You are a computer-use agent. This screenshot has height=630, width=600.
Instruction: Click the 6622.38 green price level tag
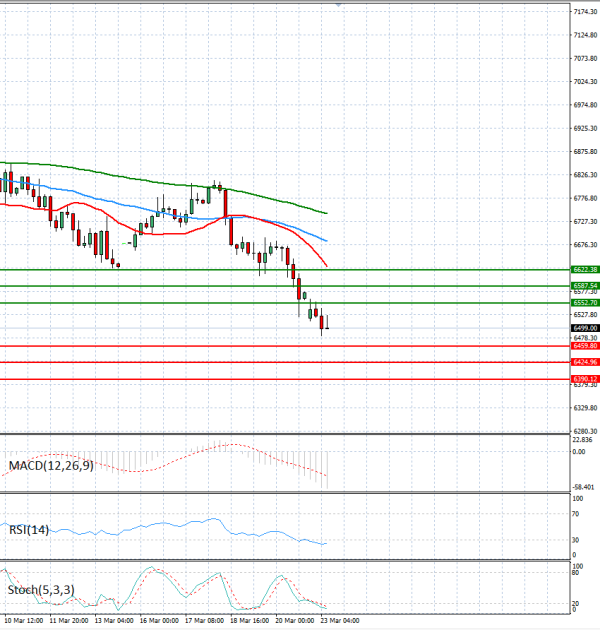coord(585,269)
